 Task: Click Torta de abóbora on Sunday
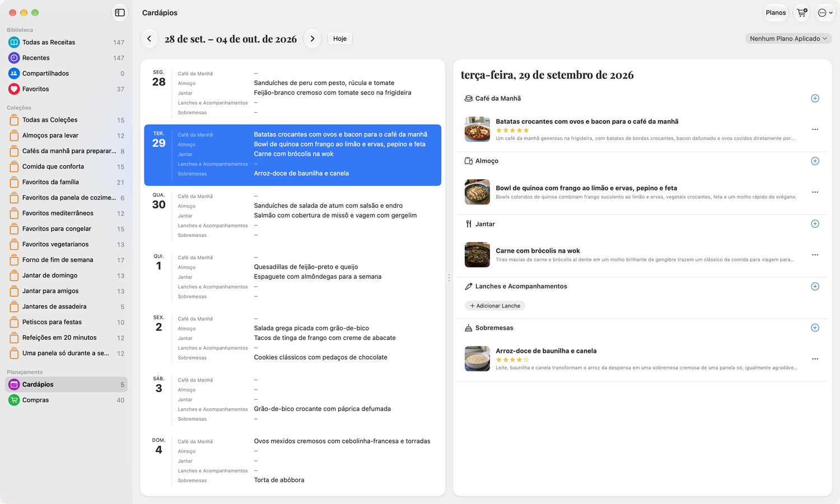279,480
